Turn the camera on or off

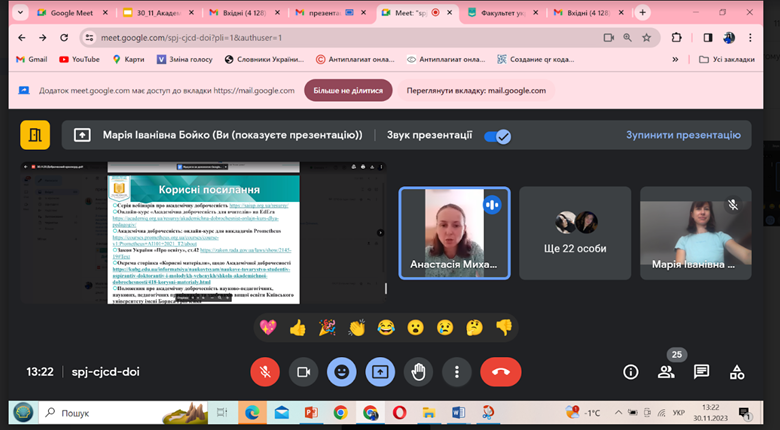click(303, 371)
